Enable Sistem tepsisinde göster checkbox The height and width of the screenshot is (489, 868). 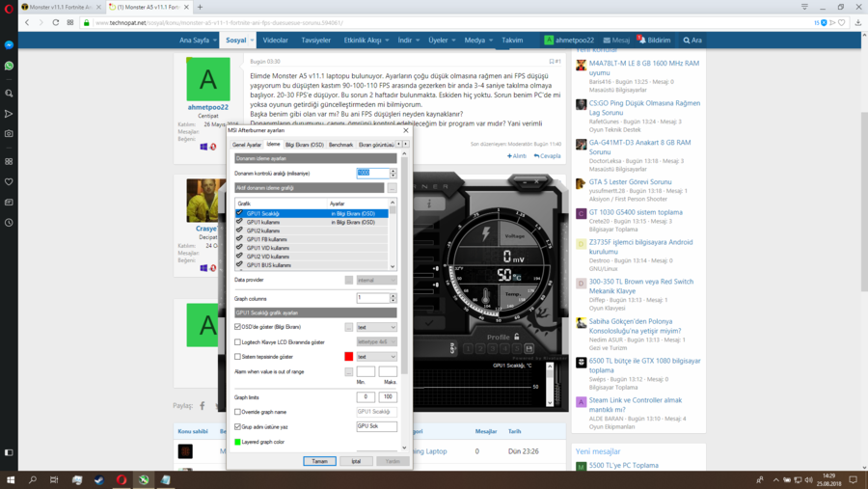tap(237, 357)
